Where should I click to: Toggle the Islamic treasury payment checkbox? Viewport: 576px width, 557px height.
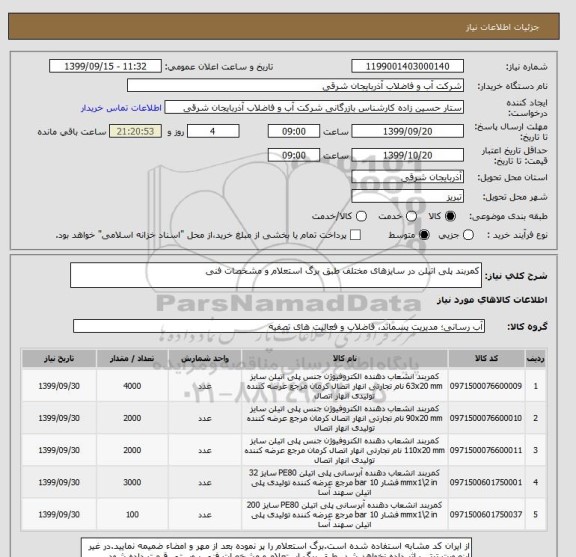click(355, 235)
